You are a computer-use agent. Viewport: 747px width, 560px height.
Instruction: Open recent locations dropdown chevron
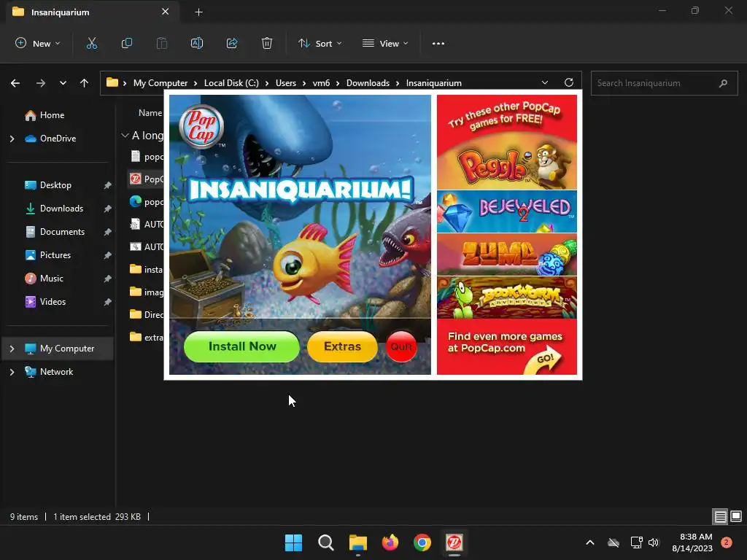pyautogui.click(x=63, y=83)
